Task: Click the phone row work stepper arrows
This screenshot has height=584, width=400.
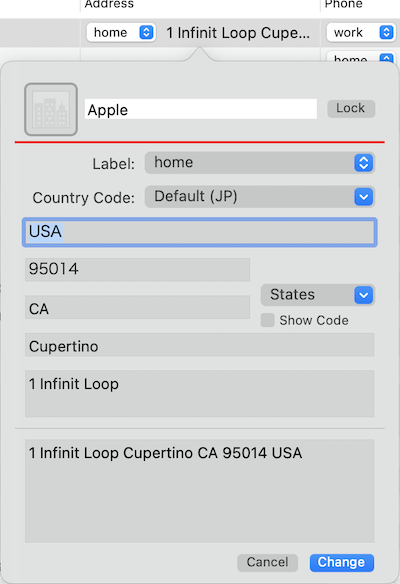Action: point(386,32)
